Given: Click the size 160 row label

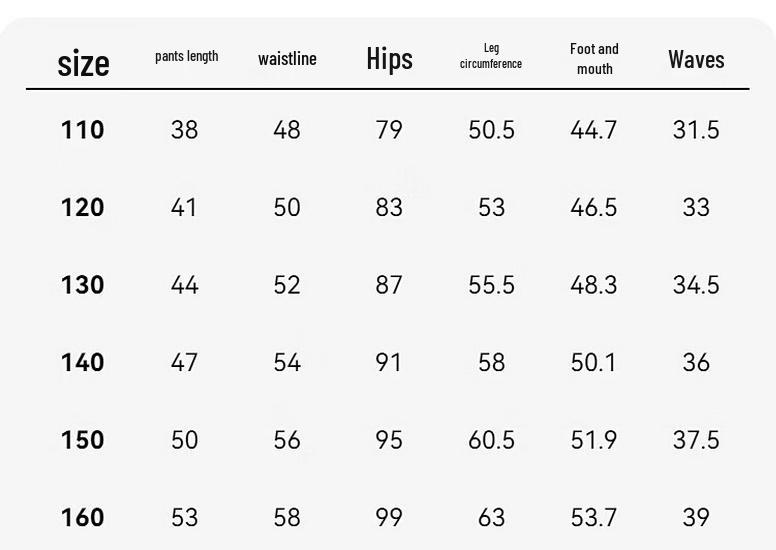Looking at the screenshot, I should point(83,517).
